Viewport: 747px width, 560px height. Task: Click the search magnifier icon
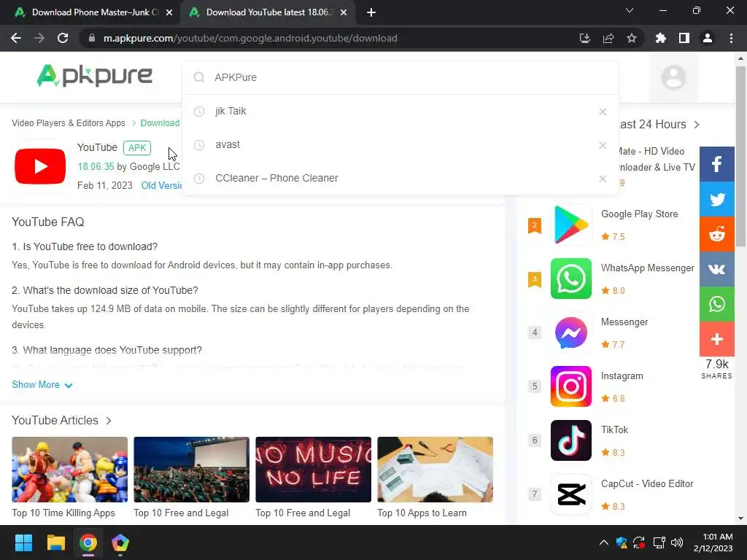[199, 77]
